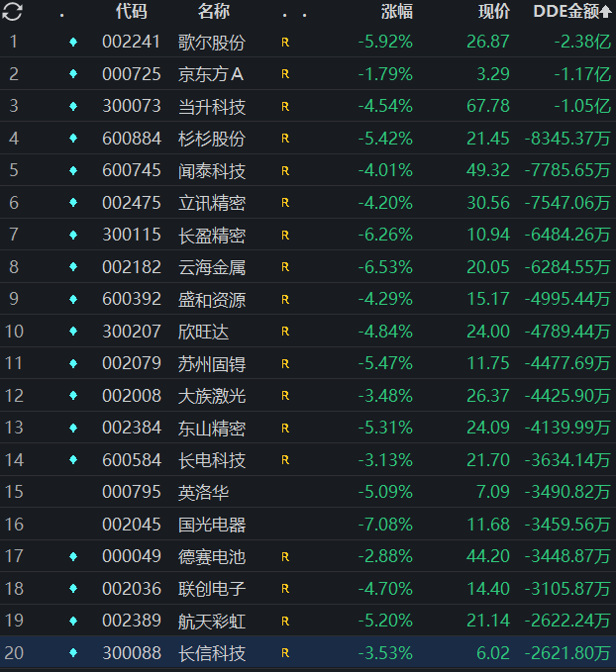Select stock code 002384

pos(132,428)
